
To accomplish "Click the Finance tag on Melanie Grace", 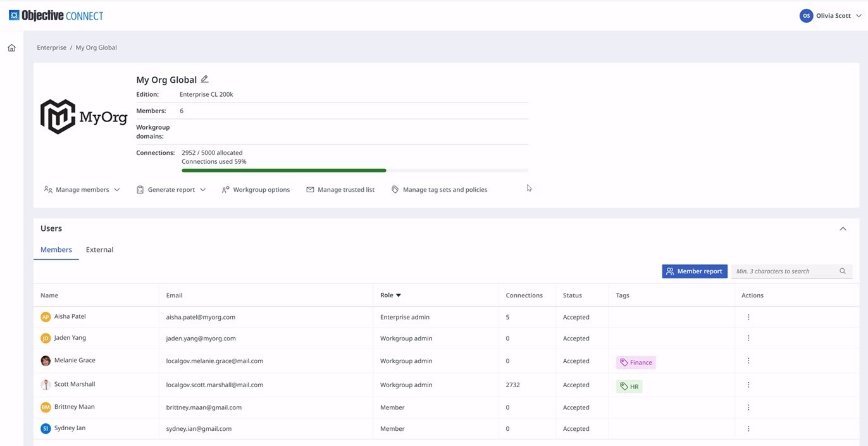I will tap(636, 362).
